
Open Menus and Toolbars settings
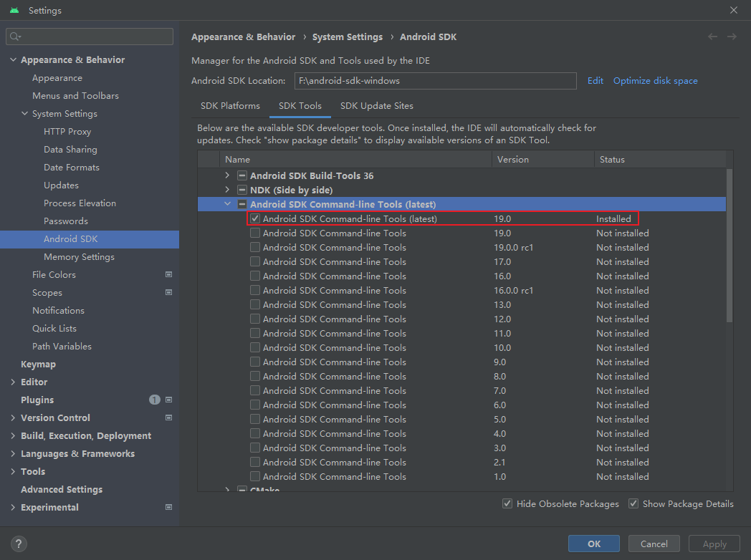76,96
